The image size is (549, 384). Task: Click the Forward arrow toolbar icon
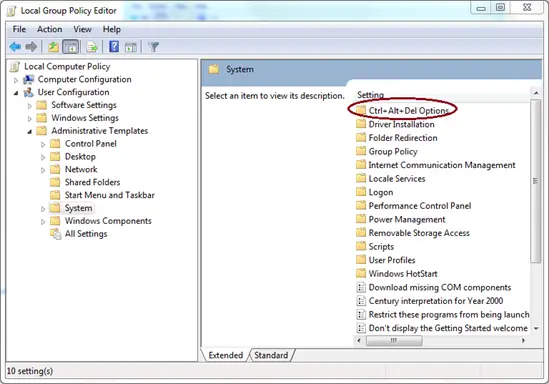31,47
